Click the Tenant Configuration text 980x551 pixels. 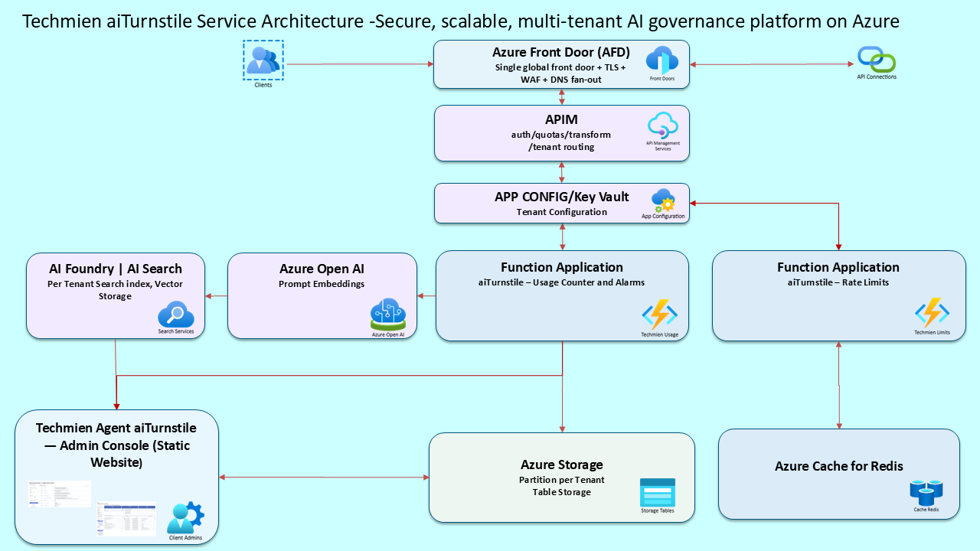click(561, 212)
